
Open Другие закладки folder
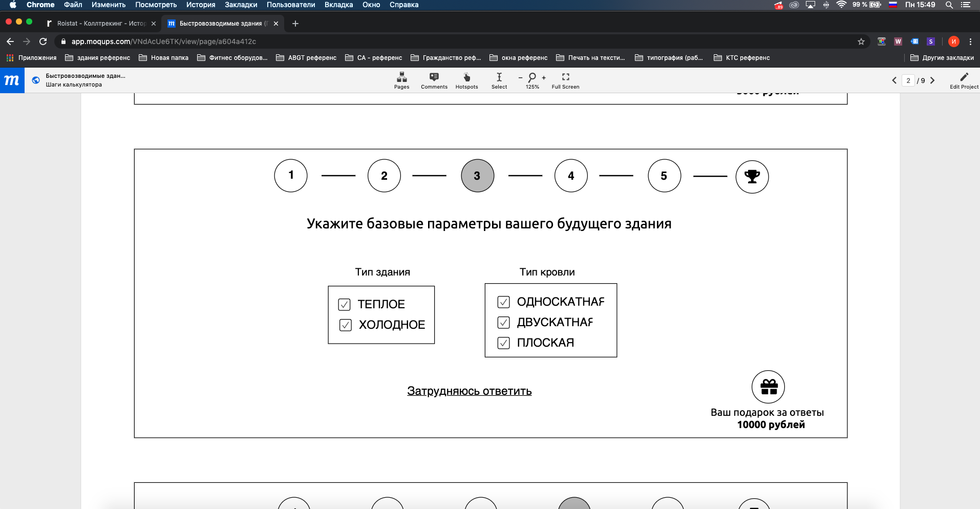[x=942, y=58]
